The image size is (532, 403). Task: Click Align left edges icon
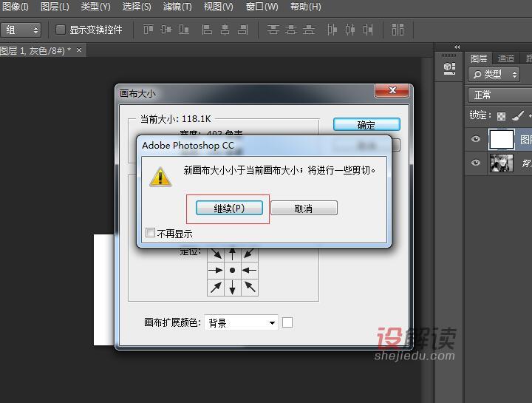pyautogui.click(x=207, y=30)
